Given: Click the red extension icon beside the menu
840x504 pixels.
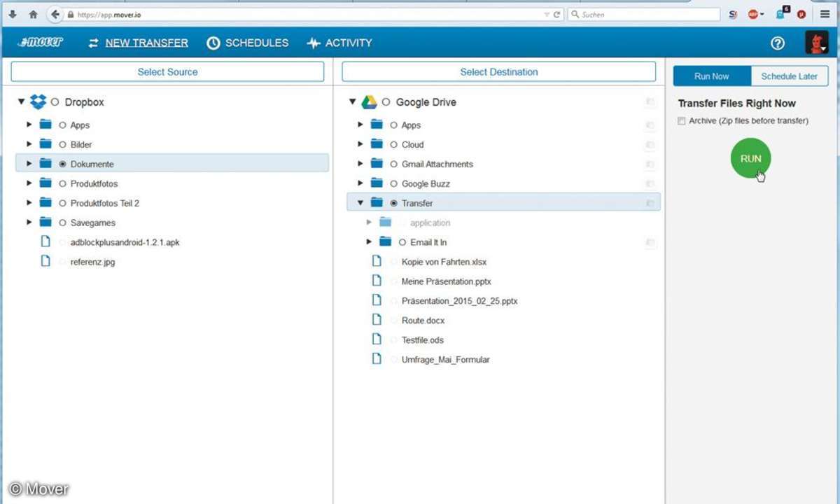Looking at the screenshot, I should point(801,14).
